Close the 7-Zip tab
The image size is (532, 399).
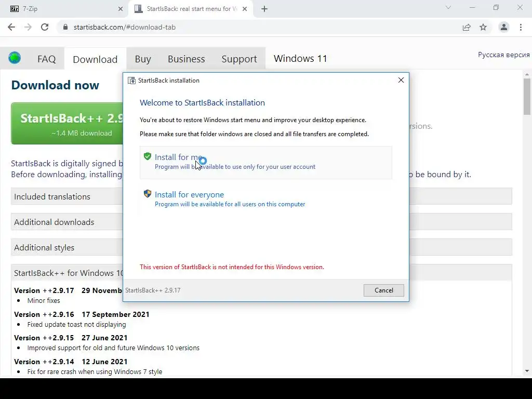pyautogui.click(x=121, y=9)
